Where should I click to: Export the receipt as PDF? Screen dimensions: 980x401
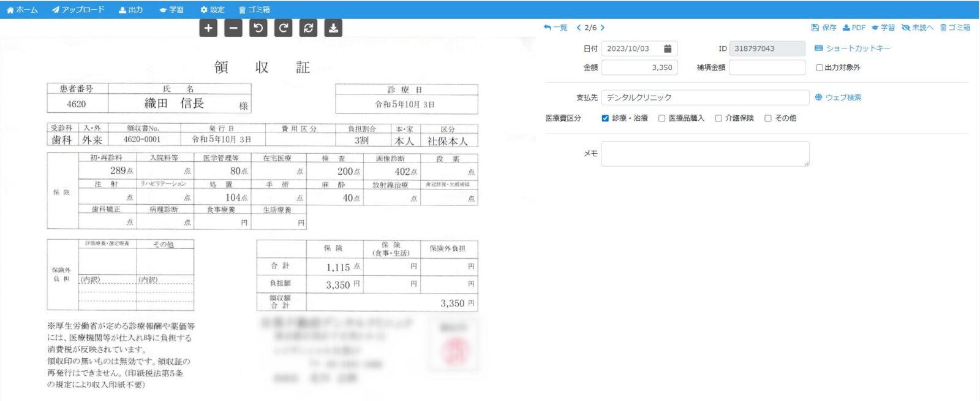point(854,28)
